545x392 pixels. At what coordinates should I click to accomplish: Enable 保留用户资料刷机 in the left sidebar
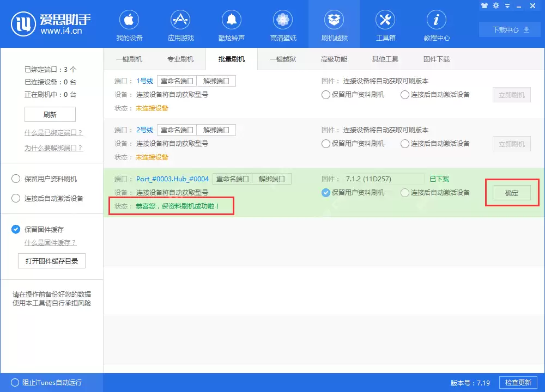[16, 177]
